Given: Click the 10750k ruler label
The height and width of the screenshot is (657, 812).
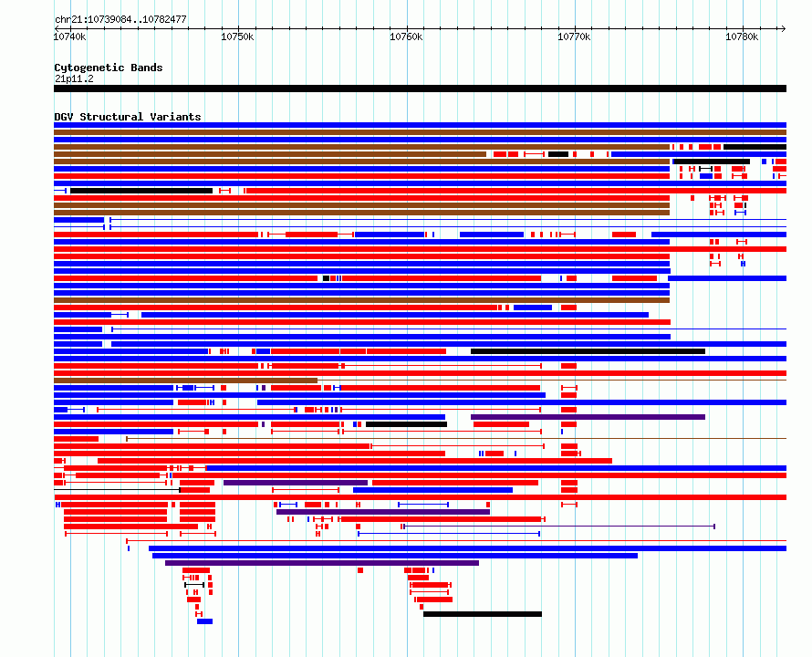Looking at the screenshot, I should 238,36.
